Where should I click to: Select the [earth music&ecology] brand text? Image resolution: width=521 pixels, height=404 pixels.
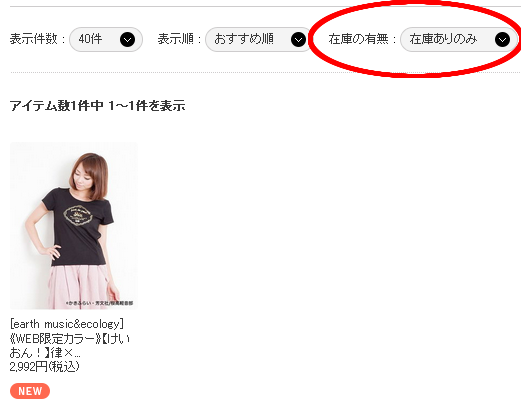tap(67, 324)
